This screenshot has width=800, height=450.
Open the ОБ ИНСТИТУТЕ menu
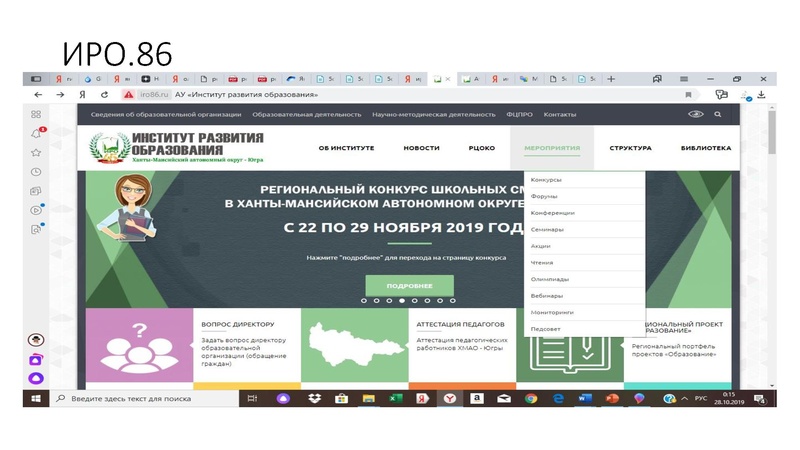pyautogui.click(x=346, y=148)
